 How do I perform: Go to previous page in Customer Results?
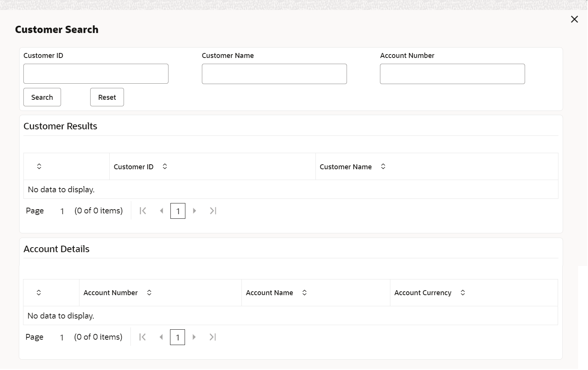point(162,211)
